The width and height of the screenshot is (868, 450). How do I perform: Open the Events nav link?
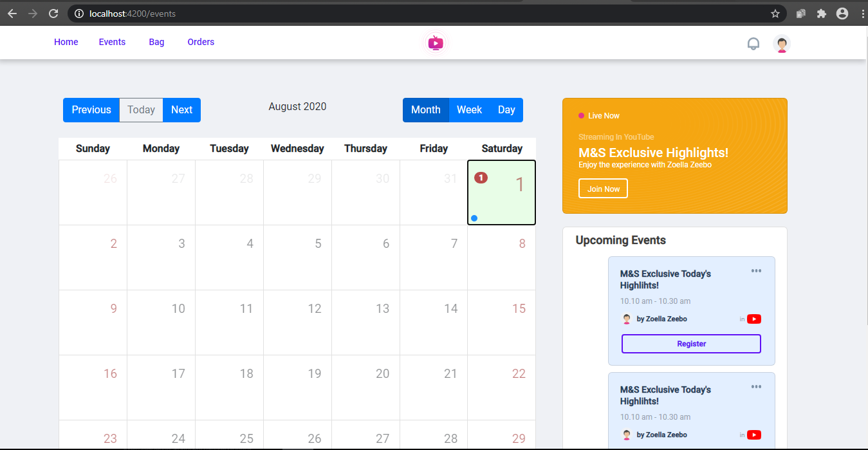[112, 42]
